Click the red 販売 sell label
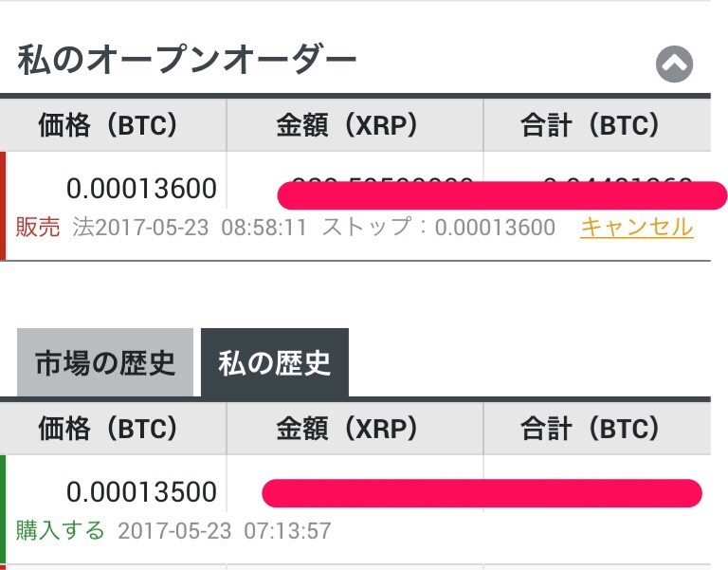The image size is (728, 570). point(38,228)
